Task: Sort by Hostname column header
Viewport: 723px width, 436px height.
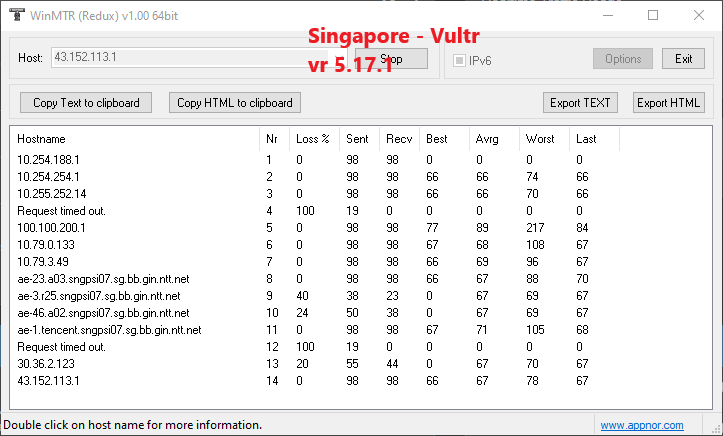Action: click(135, 139)
